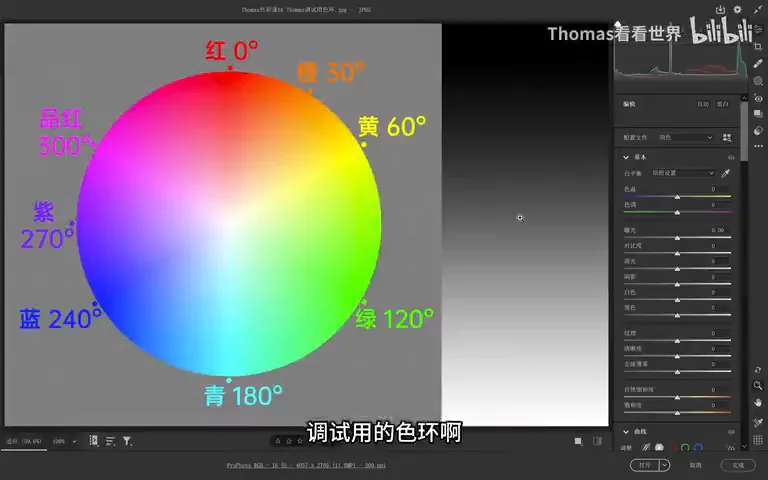Viewport: 768px width, 480px height.
Task: Open the 配置文件 profile dropdown
Action: coord(685,138)
